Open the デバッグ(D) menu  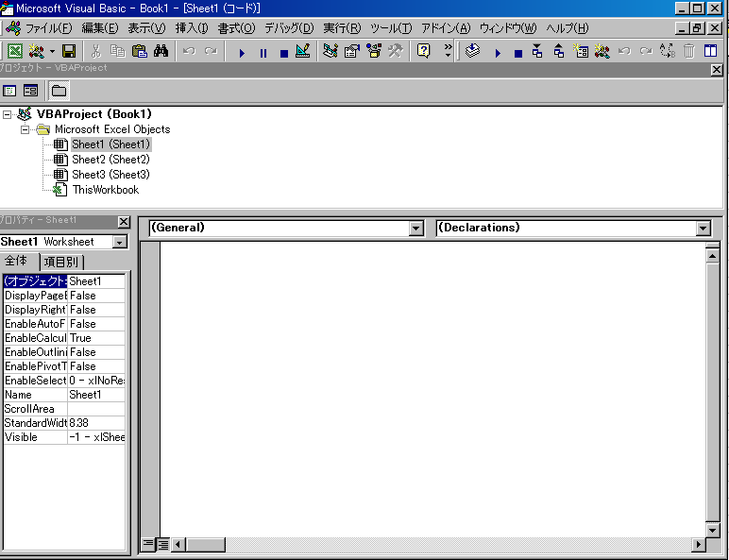(288, 28)
